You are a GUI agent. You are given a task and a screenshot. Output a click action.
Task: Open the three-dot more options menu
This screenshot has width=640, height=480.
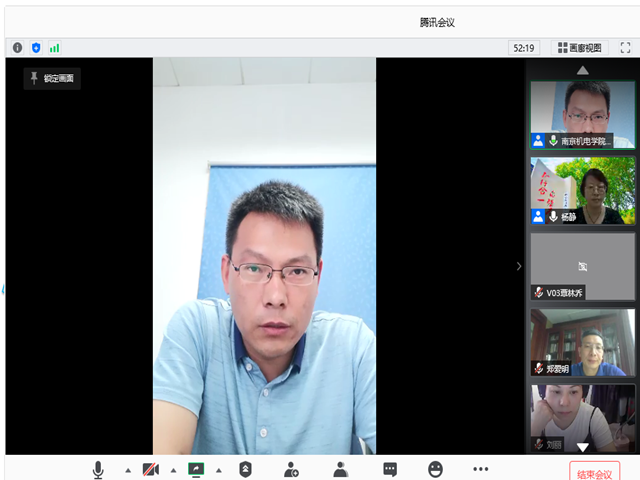pyautogui.click(x=481, y=468)
